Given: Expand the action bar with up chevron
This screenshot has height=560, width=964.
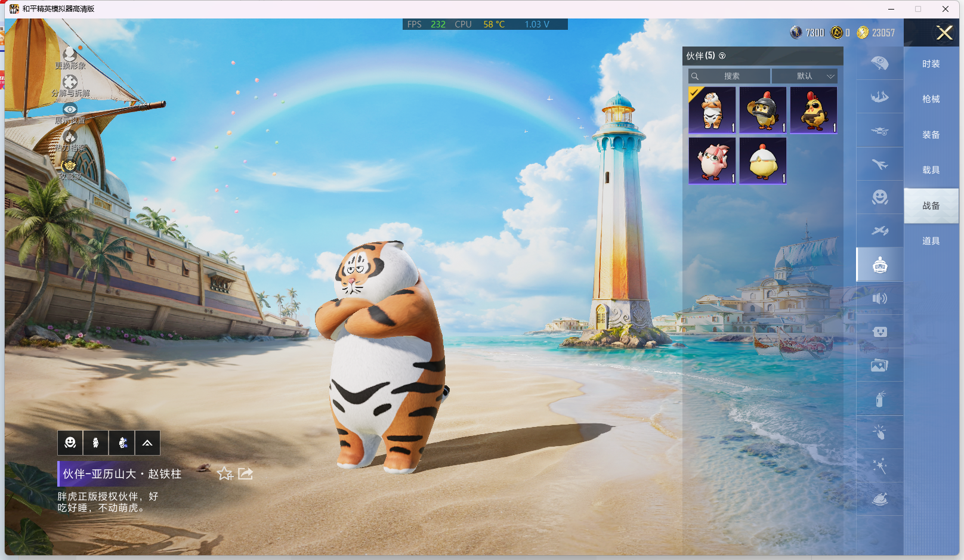Looking at the screenshot, I should [x=147, y=443].
